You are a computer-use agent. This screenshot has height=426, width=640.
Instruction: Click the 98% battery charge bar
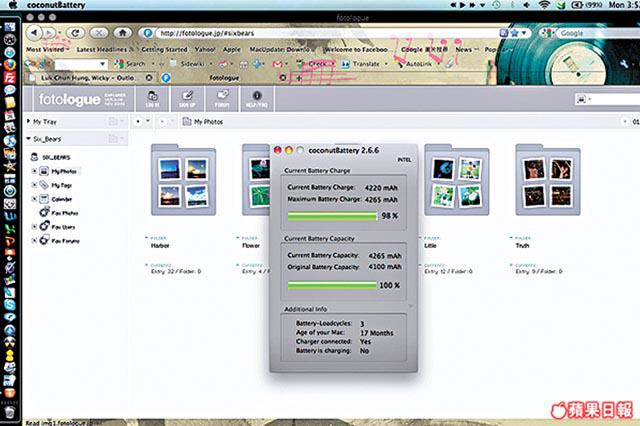[x=332, y=216]
